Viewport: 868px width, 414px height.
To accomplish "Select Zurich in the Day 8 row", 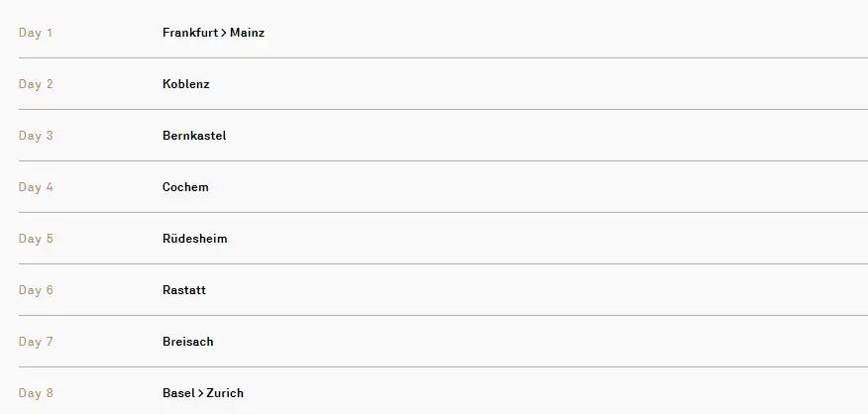I will click(x=225, y=393).
